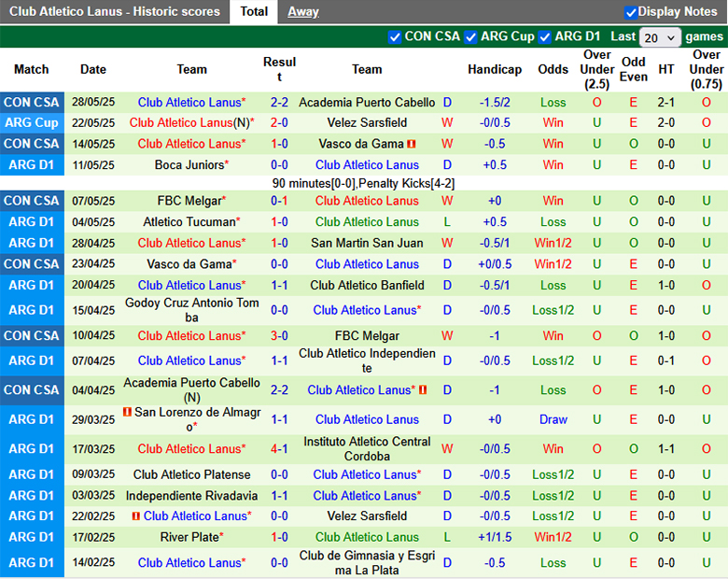Click Win1/2 odds in the 28/04/25 row
Screen dimensions: 728x579
[553, 243]
